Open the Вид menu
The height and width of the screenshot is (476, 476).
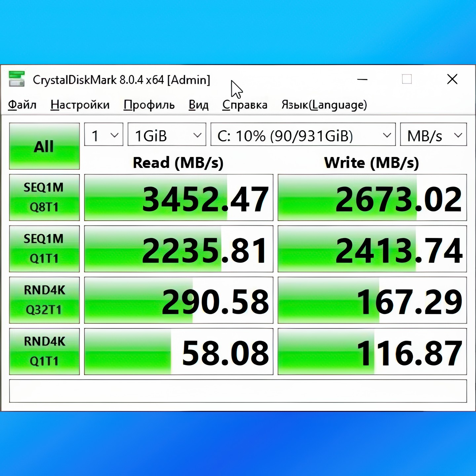tap(199, 105)
